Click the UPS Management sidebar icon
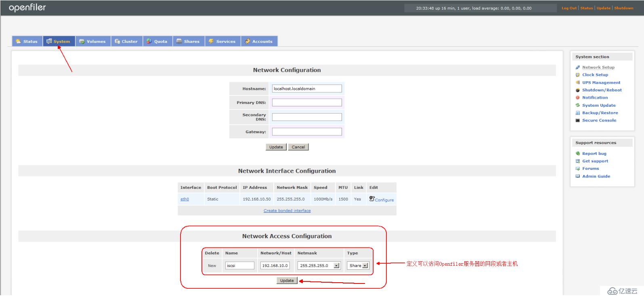The width and height of the screenshot is (644, 296). tap(578, 82)
